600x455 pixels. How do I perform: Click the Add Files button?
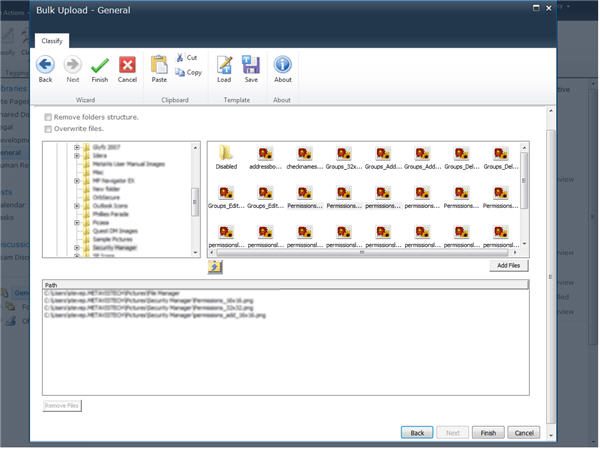(509, 265)
